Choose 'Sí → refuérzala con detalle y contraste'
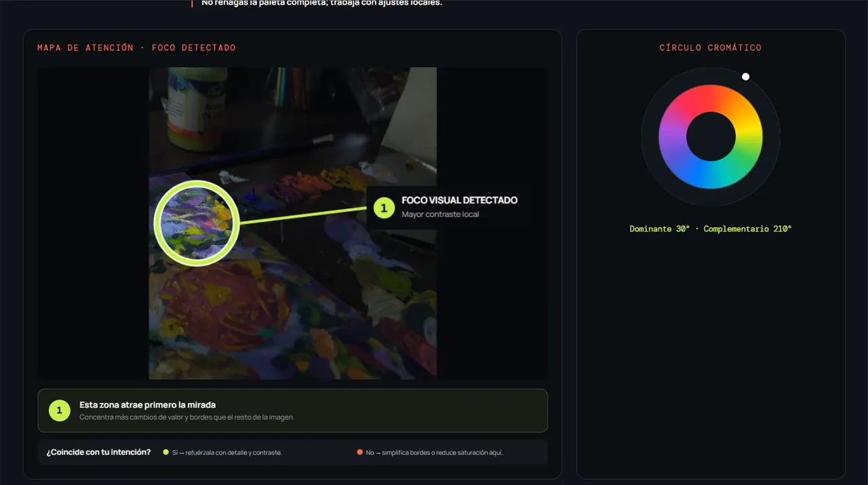The height and width of the screenshot is (485, 868). tap(226, 452)
